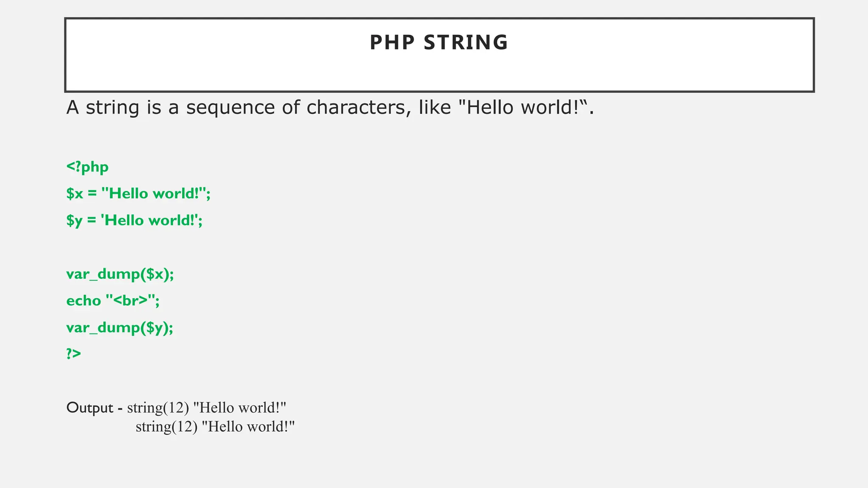This screenshot has height=488, width=868.
Task: Click the var_dump($y); statement
Action: (120, 327)
